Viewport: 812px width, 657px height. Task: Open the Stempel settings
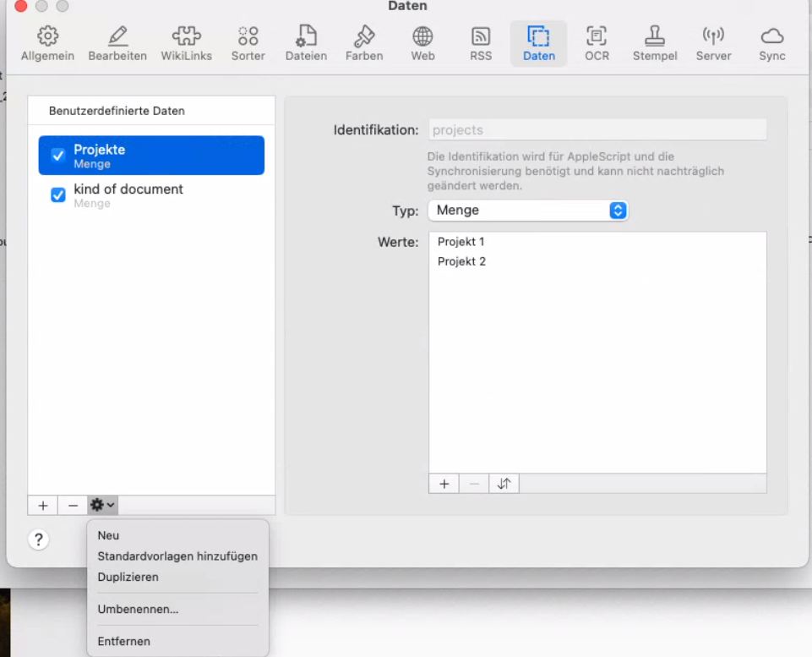[654, 44]
